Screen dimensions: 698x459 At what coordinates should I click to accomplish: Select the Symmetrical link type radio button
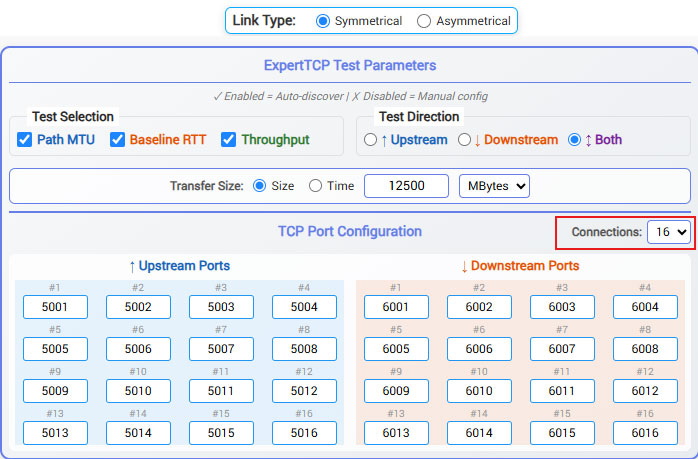pyautogui.click(x=322, y=21)
